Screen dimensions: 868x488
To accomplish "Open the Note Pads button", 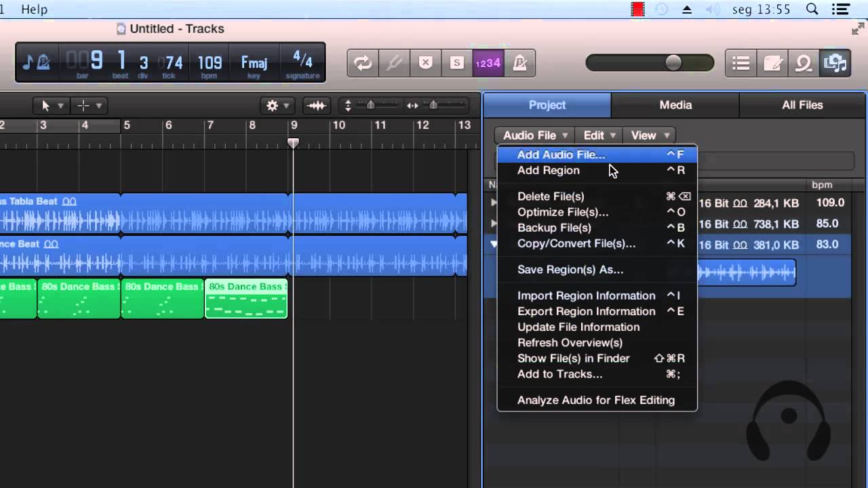I will coord(772,63).
